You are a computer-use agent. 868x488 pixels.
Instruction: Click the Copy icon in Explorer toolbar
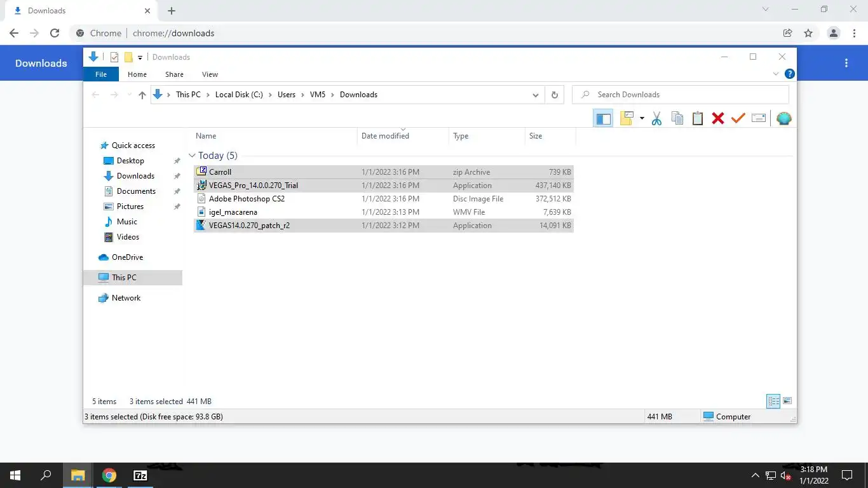click(x=677, y=118)
